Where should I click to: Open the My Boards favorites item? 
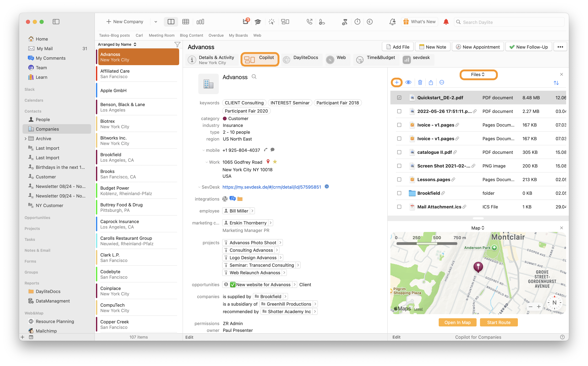pyautogui.click(x=238, y=35)
